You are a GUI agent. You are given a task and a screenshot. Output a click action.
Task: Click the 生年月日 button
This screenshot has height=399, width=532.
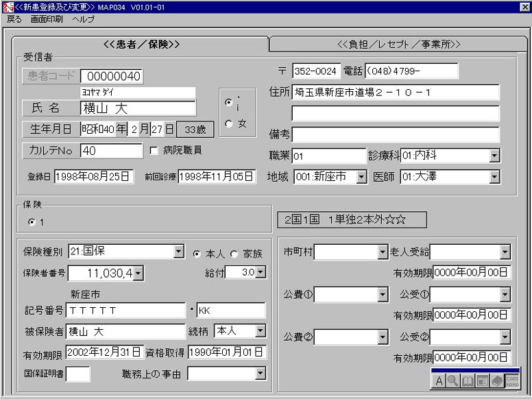click(50, 129)
